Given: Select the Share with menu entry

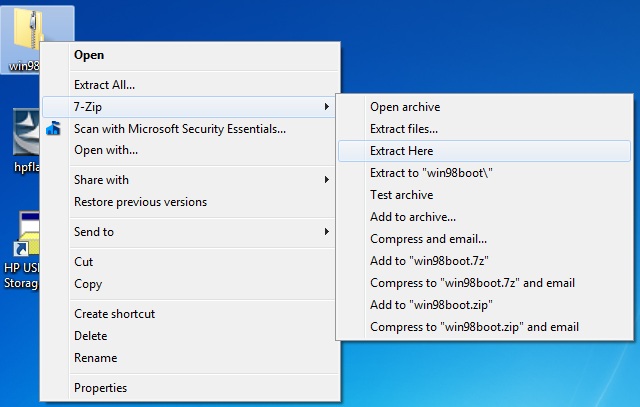Looking at the screenshot, I should click(191, 180).
